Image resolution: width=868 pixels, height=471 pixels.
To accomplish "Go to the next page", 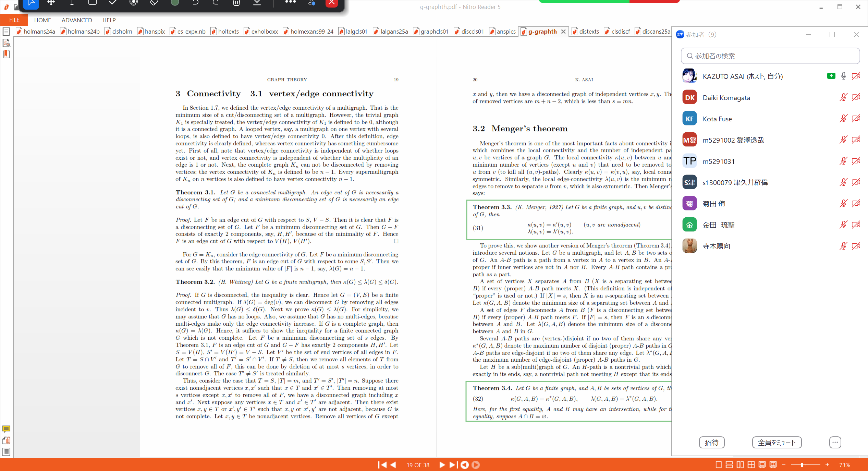I will click(442, 465).
